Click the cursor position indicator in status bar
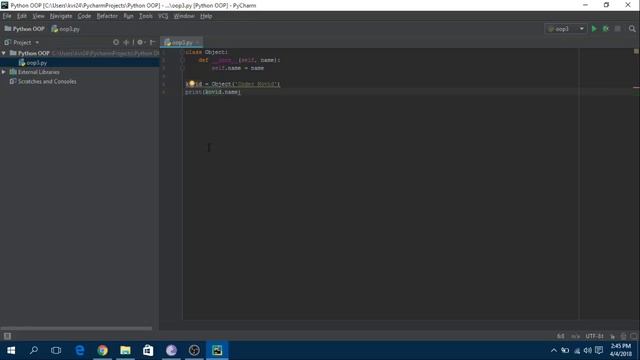This screenshot has height=360, width=640. point(561,336)
